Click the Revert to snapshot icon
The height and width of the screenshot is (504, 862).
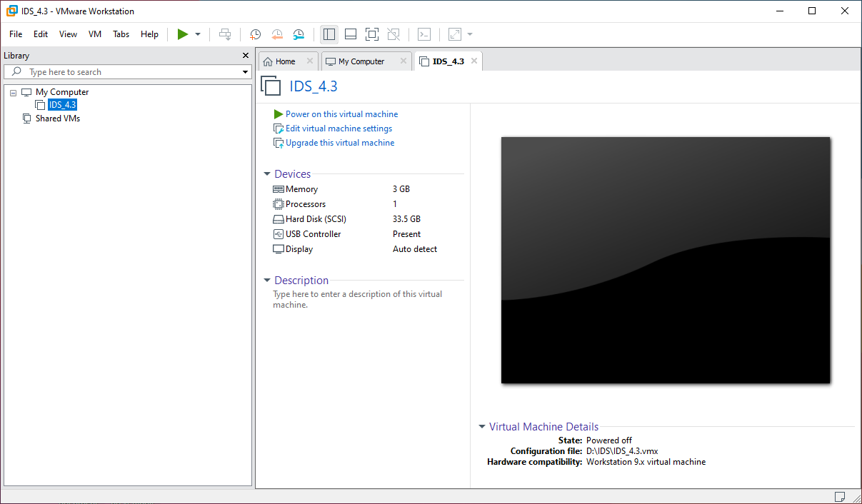277,34
